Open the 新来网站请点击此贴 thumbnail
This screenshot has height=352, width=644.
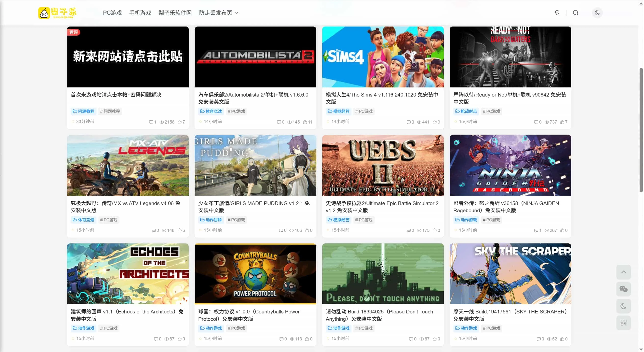point(128,57)
